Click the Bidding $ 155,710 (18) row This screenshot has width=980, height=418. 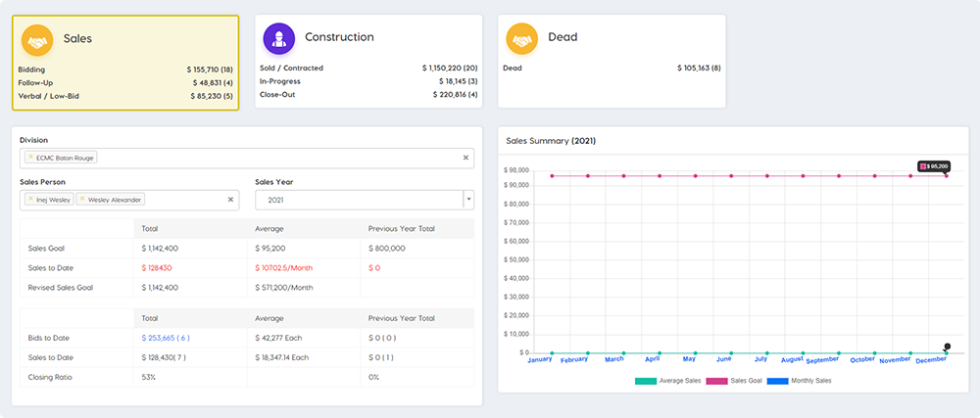click(125, 70)
